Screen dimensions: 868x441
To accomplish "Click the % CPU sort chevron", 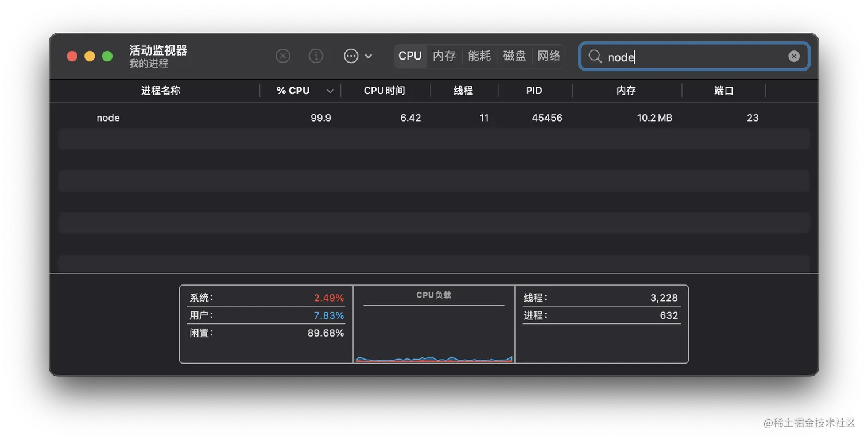I will (330, 91).
